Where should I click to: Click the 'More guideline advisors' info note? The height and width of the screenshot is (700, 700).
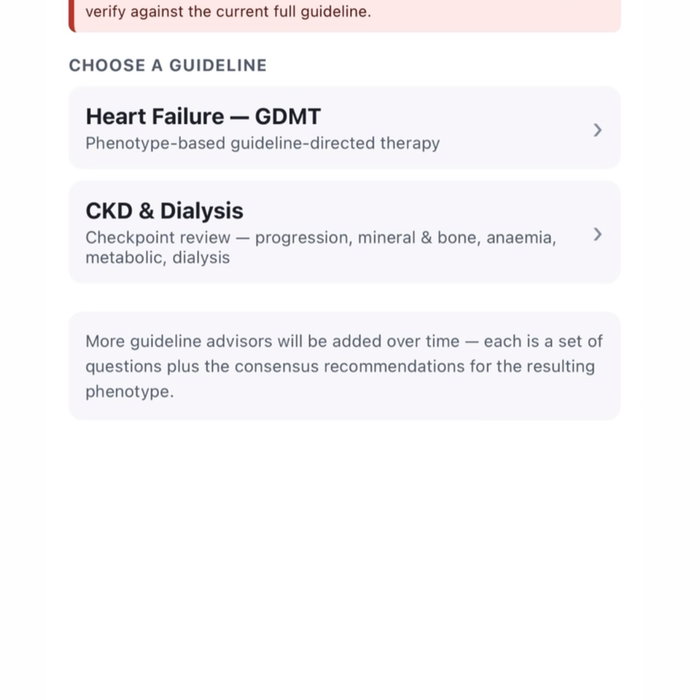(344, 366)
